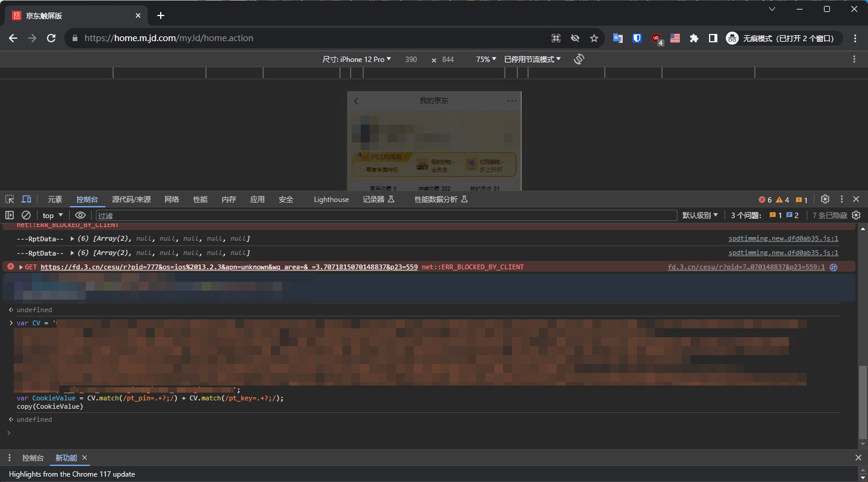Click the inspect element picker icon
The image size is (868, 482).
(x=10, y=199)
